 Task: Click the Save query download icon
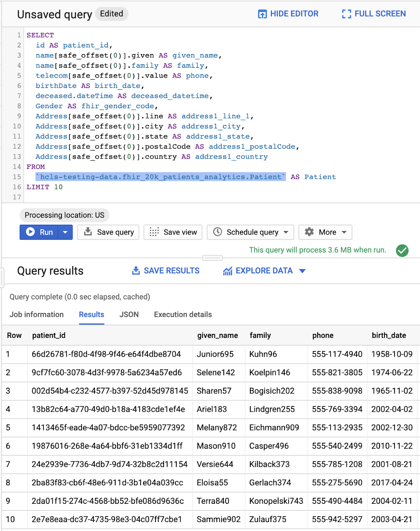(88, 232)
